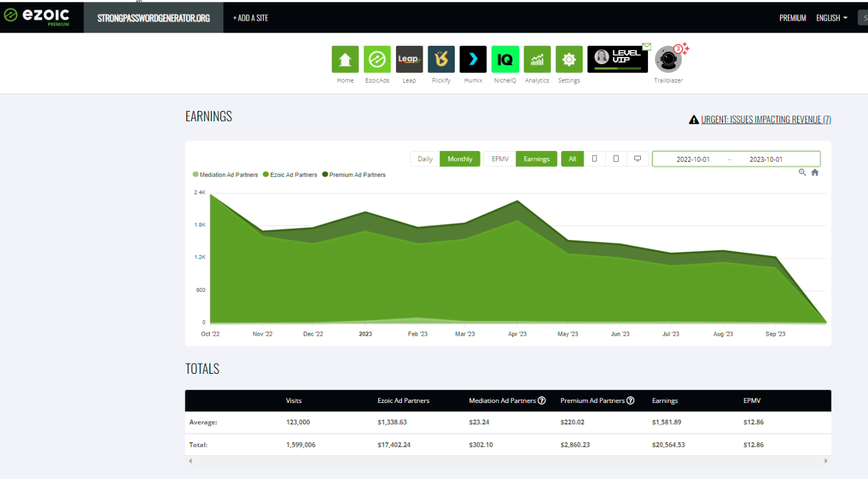
Task: Open the Level VIP badge
Action: pyautogui.click(x=618, y=59)
